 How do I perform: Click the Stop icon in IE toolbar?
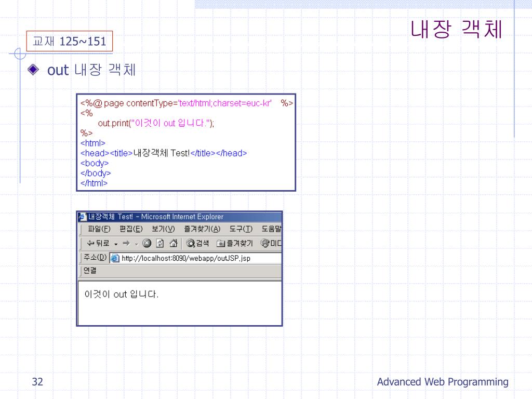point(147,243)
